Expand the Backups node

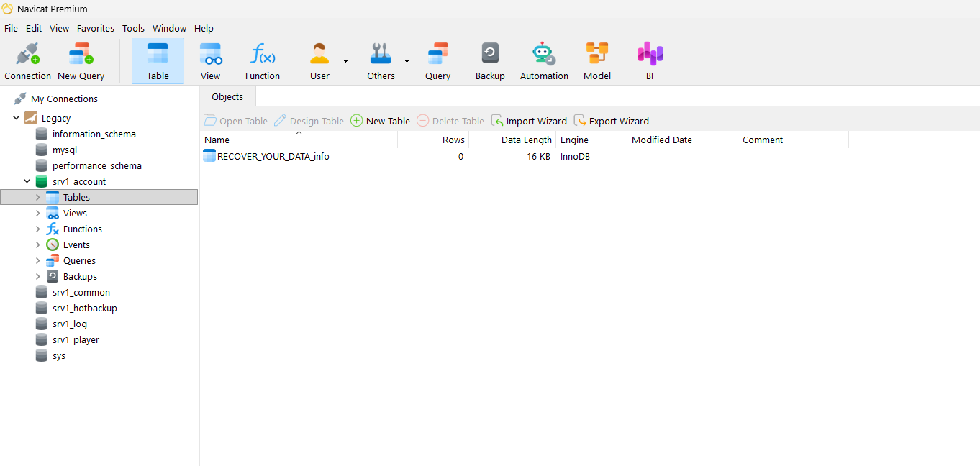click(x=38, y=276)
